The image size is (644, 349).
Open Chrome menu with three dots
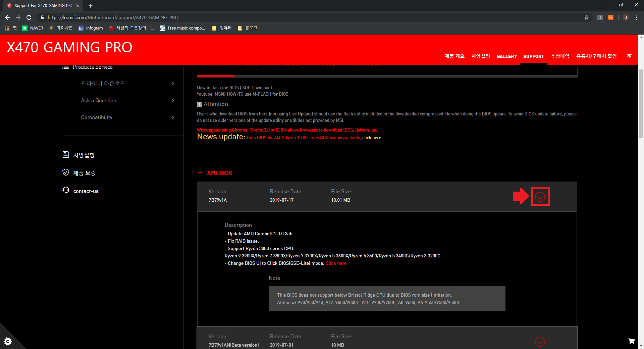tap(637, 17)
